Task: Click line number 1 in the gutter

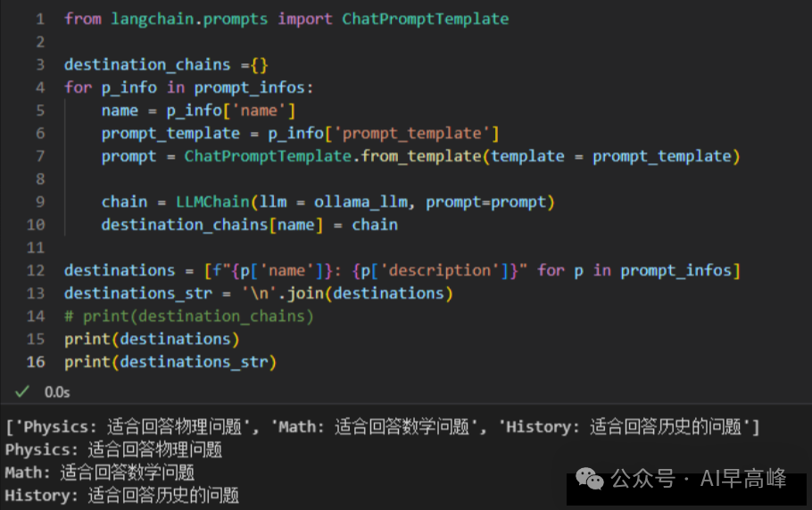Action: (x=40, y=19)
